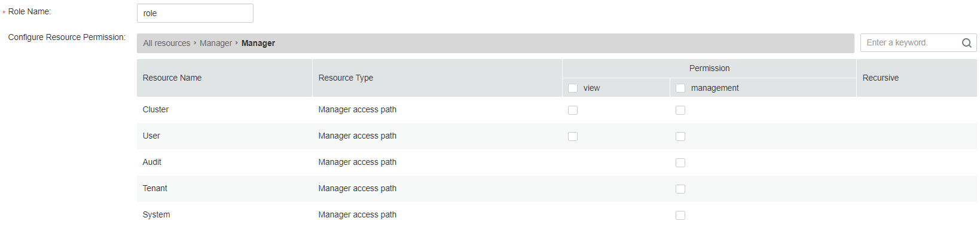Check the view permission header checkbox

(573, 88)
